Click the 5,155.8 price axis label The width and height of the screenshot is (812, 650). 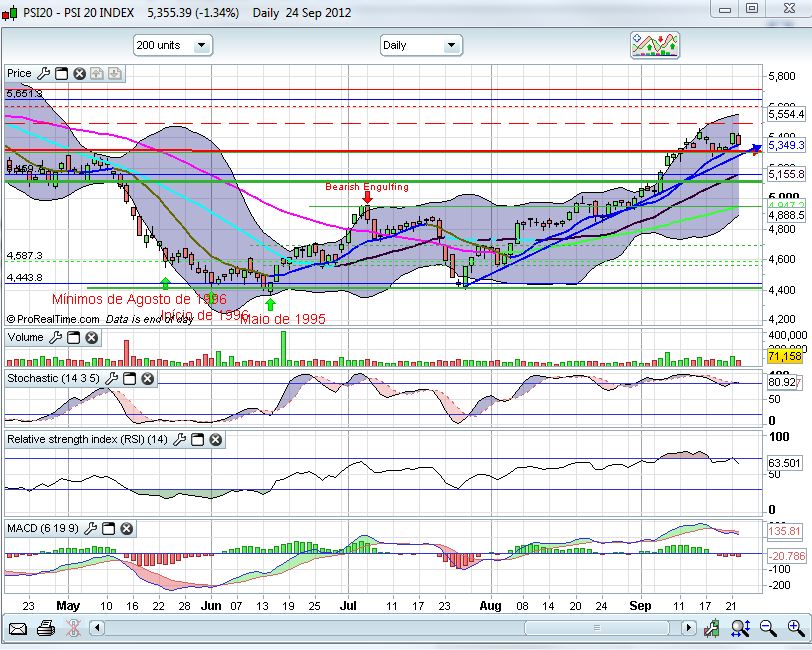tap(786, 174)
